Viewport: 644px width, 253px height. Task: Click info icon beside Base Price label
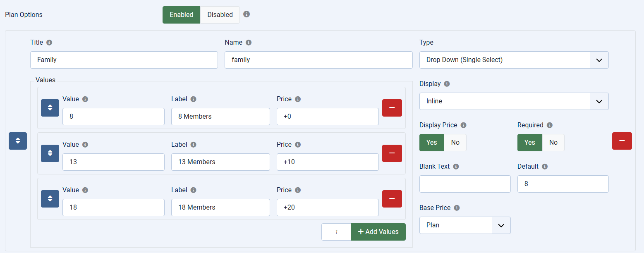(457, 208)
